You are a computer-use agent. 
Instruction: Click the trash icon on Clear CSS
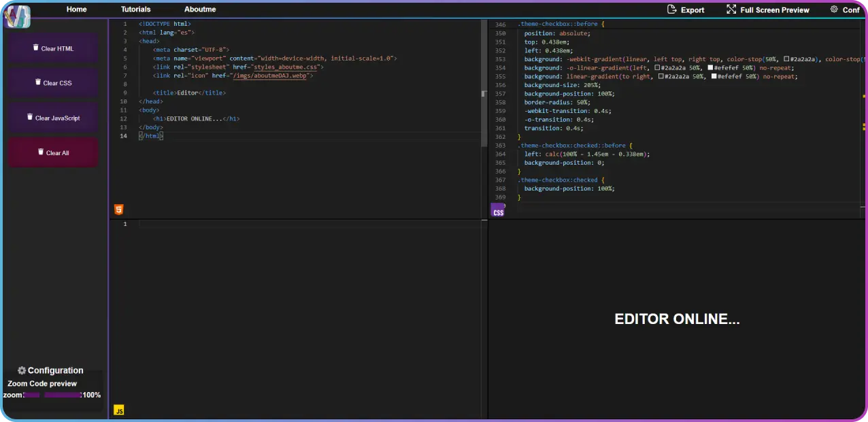pyautogui.click(x=38, y=82)
